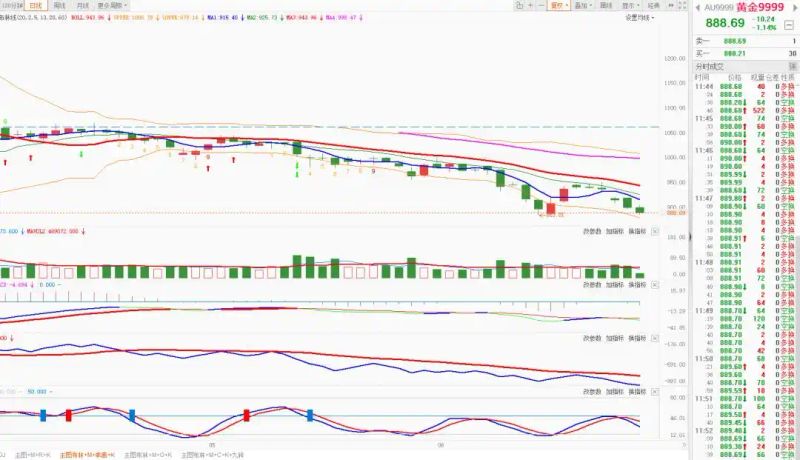Viewport: 800px width, 460px height.
Task: Click 加指标 in the MACD panel
Action: 615,285
